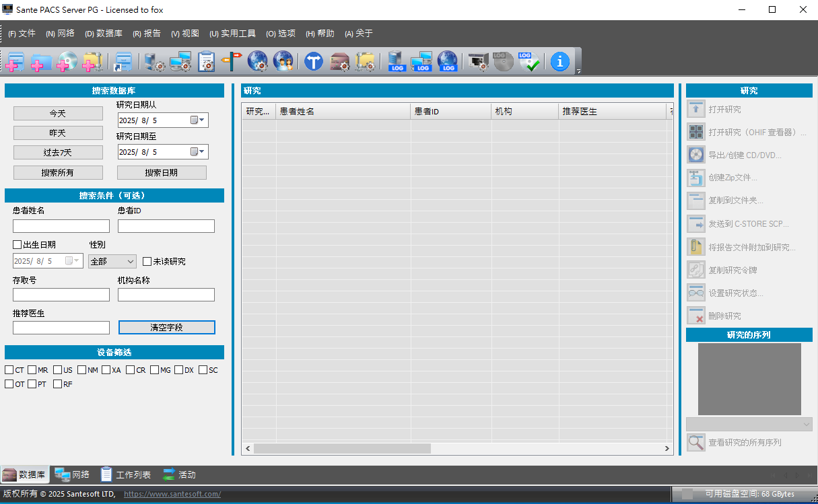Enable the 出生日期 checkbox

tap(18, 244)
